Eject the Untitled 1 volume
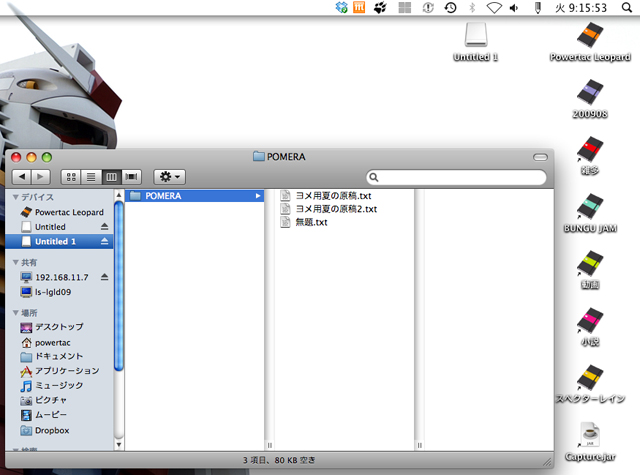Screen dimensions: 640x475 click(x=104, y=241)
